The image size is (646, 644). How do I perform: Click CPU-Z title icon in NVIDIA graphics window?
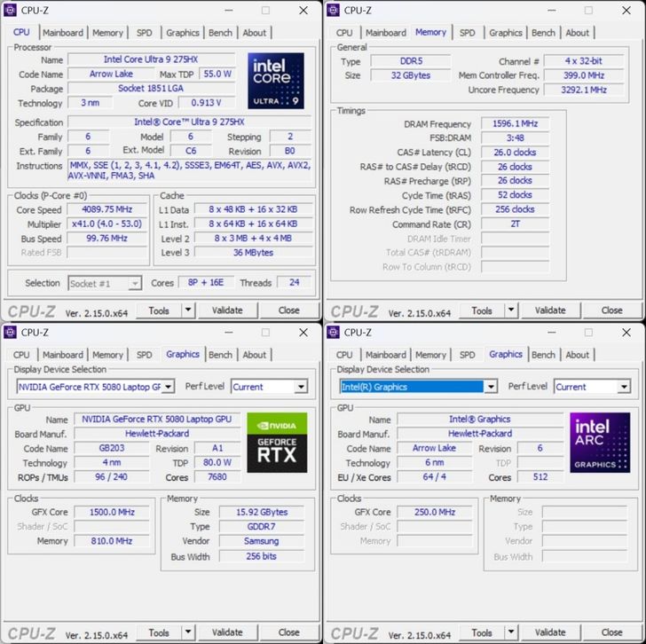click(x=11, y=333)
